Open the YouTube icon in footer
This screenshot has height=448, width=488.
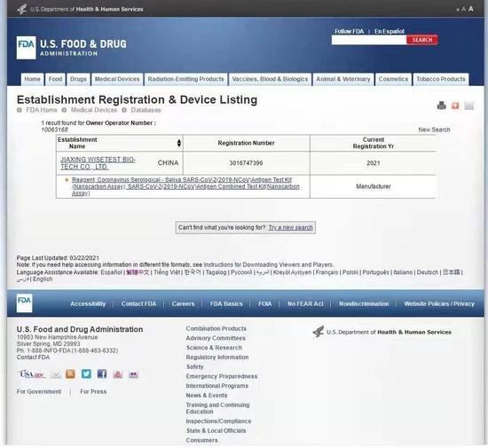(118, 374)
